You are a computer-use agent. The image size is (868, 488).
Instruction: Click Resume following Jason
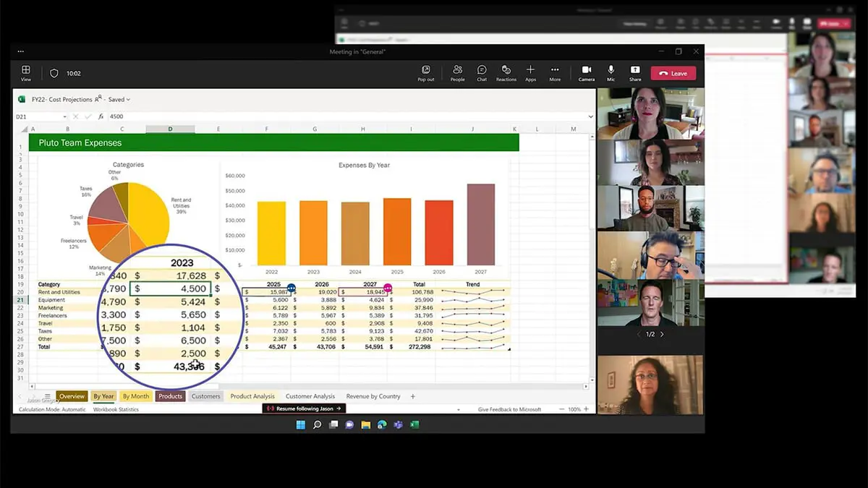[303, 408]
